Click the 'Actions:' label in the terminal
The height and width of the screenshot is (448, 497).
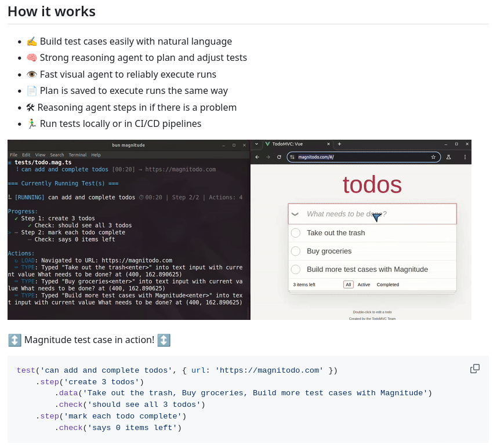[21, 253]
